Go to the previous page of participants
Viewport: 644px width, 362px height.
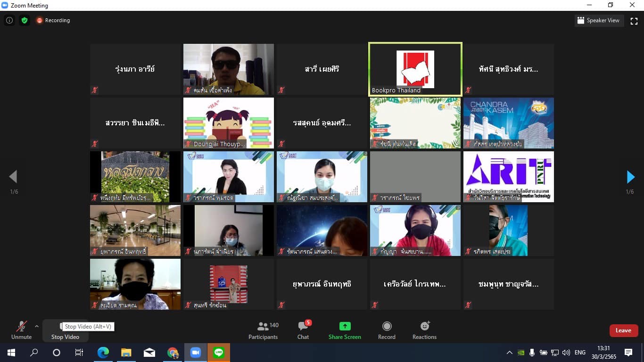click(13, 177)
